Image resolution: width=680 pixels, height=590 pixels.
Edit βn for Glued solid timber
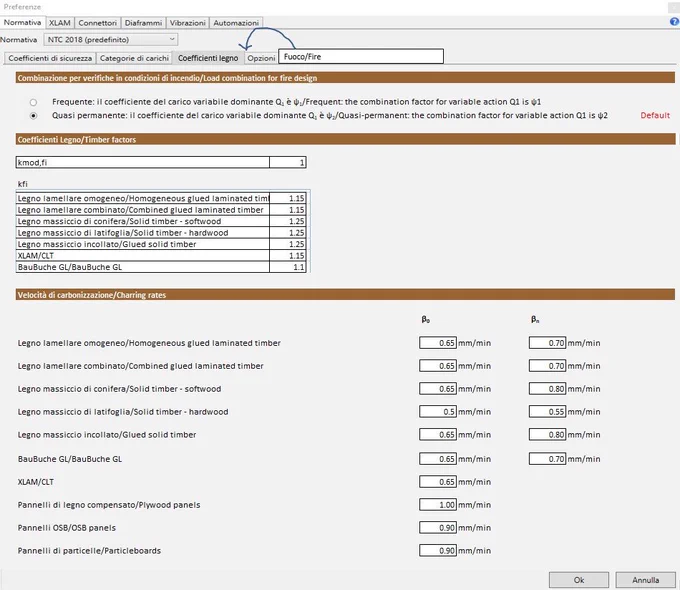547,435
